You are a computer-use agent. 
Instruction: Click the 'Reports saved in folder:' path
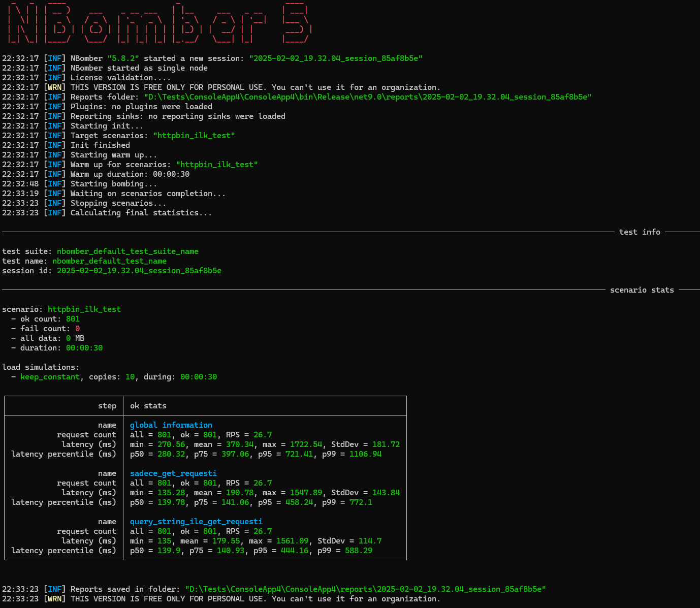point(365,589)
